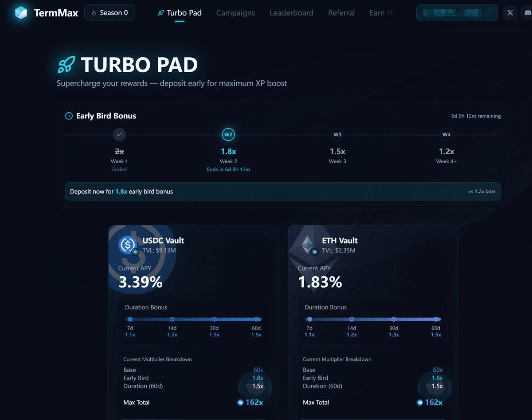Click the 1.8x Week 2 multiplier
Image resolution: width=532 pixels, height=420 pixels.
[x=228, y=151]
